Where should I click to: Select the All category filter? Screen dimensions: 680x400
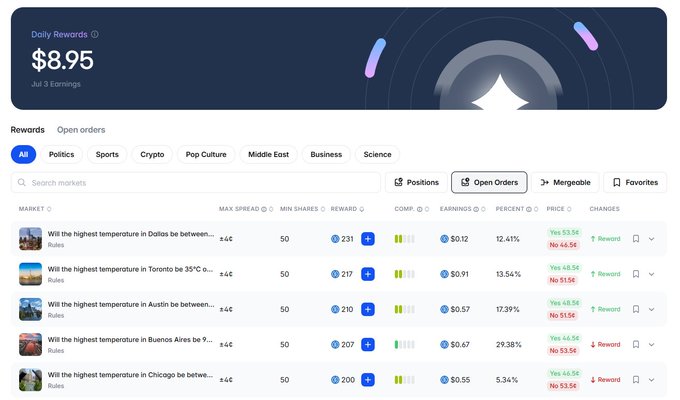tap(23, 154)
